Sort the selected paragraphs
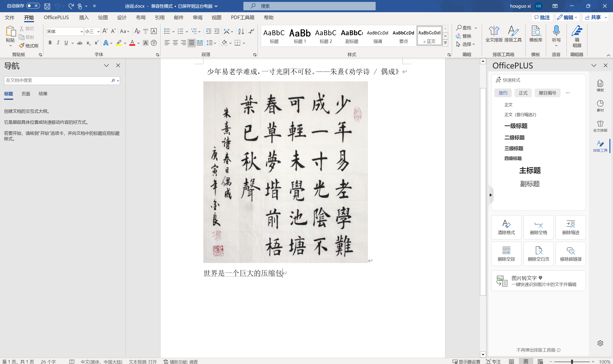Viewport: 613px width, 364px height. (241, 31)
